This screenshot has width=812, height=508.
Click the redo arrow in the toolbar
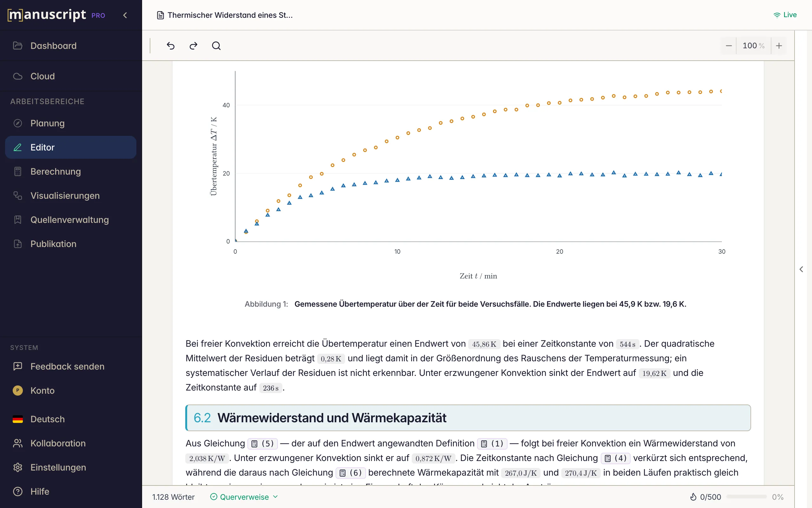pos(193,46)
